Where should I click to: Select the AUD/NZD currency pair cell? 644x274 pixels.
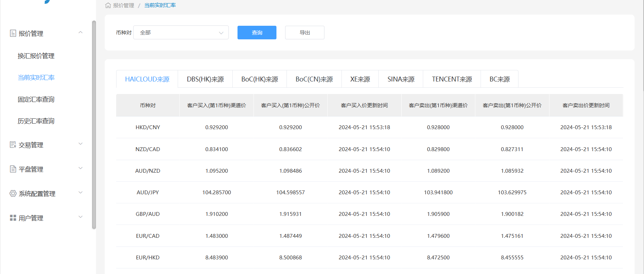[148, 171]
